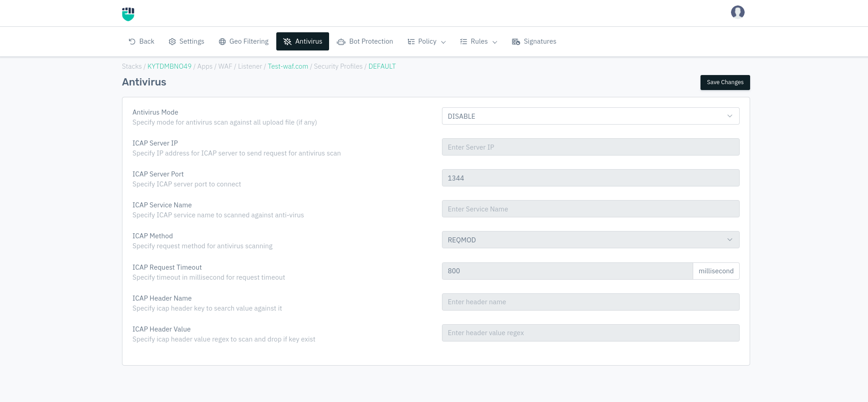Focus the Enter Service Name field

tap(590, 209)
